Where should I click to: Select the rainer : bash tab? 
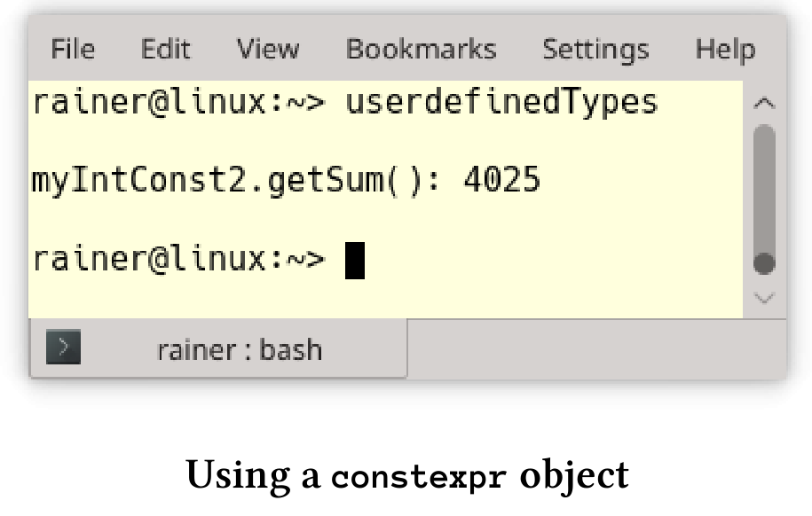(218, 348)
